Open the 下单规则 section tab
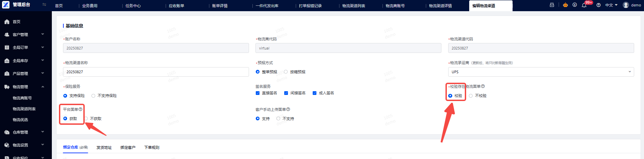The width and height of the screenshot is (644, 159). (x=152, y=147)
